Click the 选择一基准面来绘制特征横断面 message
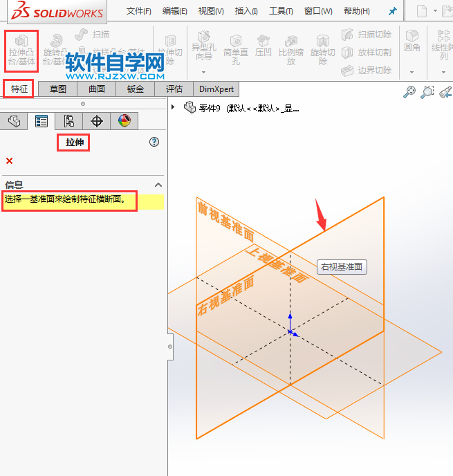The height and width of the screenshot is (476, 453). point(65,199)
